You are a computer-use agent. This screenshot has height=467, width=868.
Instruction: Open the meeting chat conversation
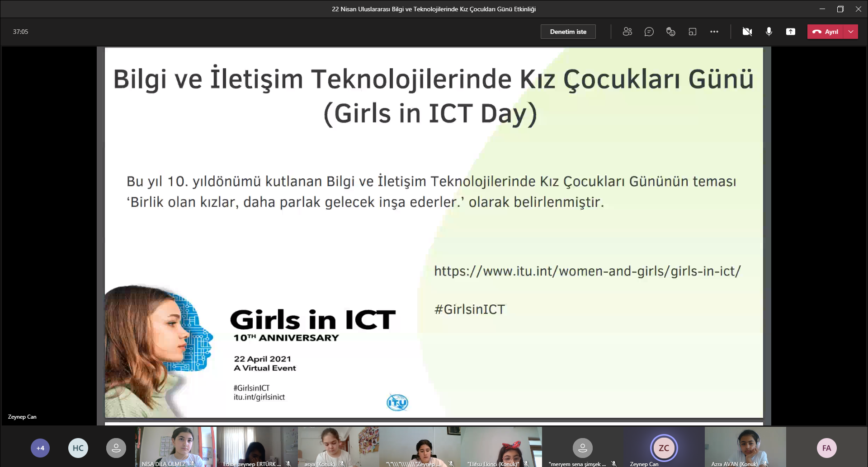point(649,32)
